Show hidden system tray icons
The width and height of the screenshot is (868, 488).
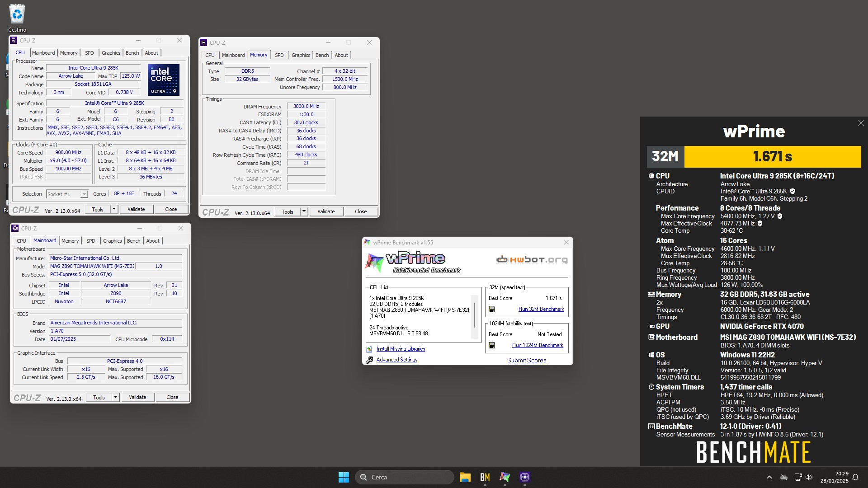pos(769,477)
